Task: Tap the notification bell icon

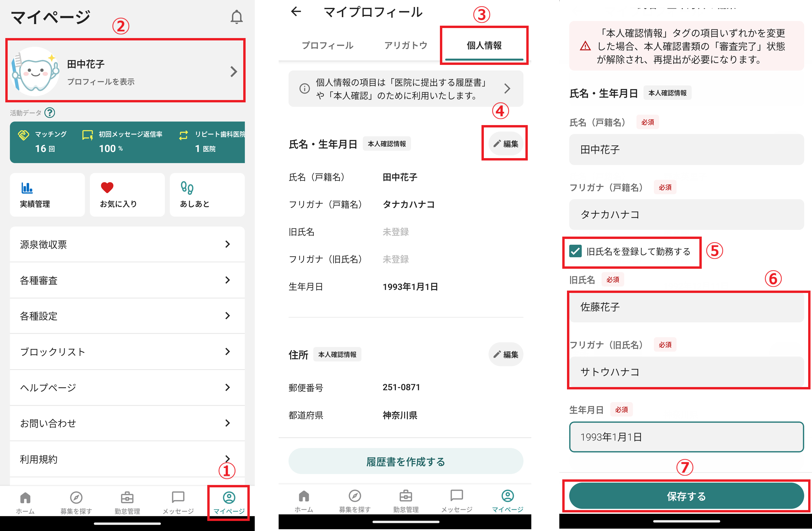Action: (236, 17)
